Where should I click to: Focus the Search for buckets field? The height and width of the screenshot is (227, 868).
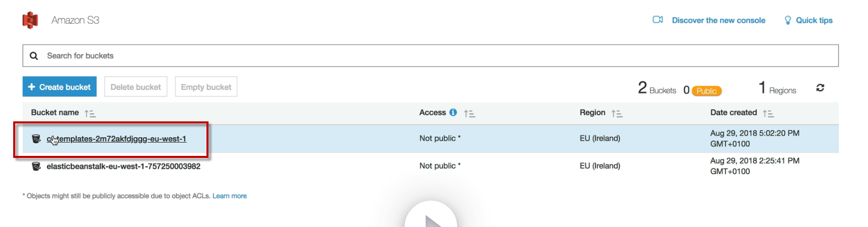(436, 56)
